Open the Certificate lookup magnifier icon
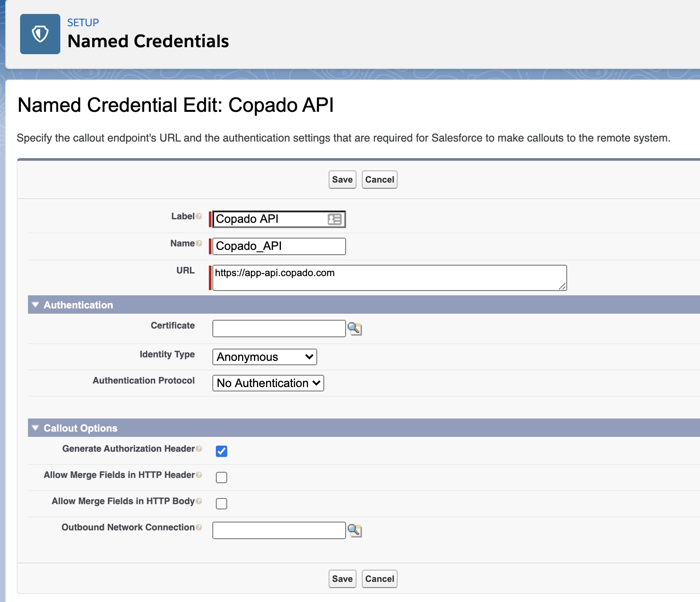 pos(354,329)
